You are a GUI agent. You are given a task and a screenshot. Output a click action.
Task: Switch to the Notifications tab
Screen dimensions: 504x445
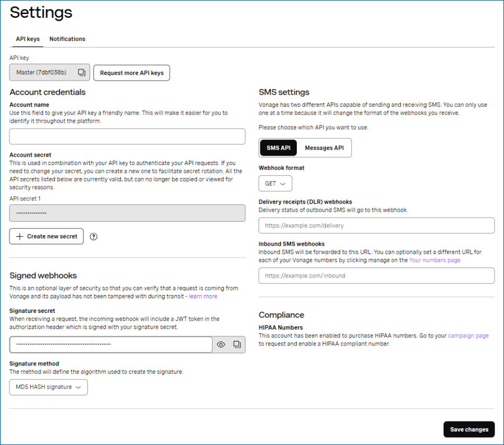click(x=67, y=39)
